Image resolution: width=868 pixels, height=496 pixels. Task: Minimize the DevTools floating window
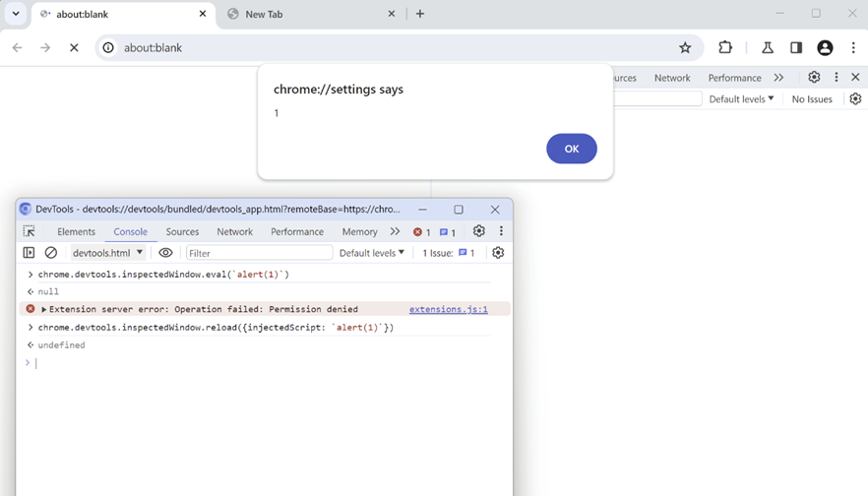[422, 210]
